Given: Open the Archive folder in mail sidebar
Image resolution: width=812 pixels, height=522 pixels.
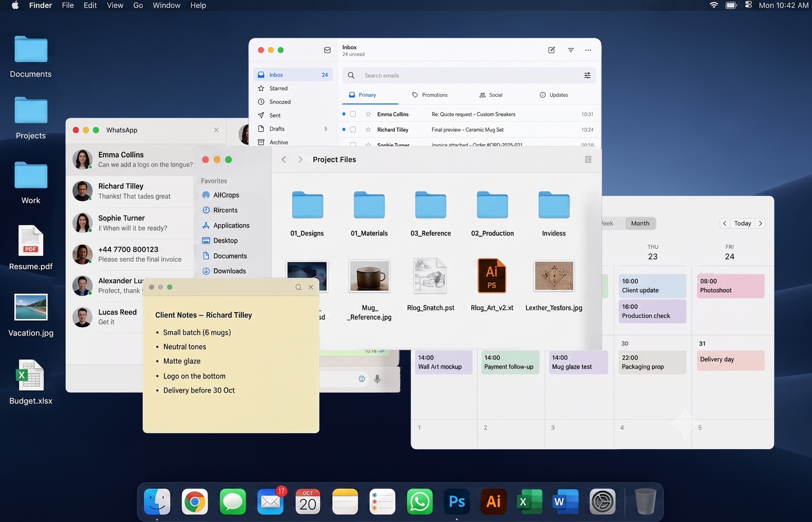Looking at the screenshot, I should point(293,142).
